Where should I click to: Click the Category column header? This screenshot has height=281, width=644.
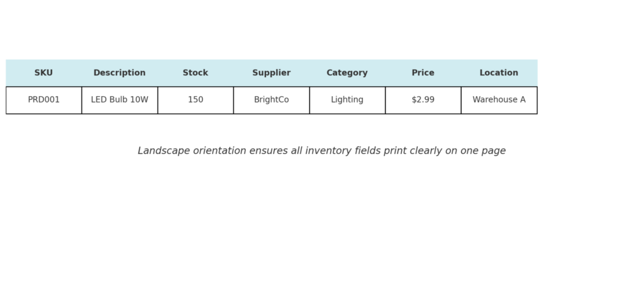click(x=347, y=73)
